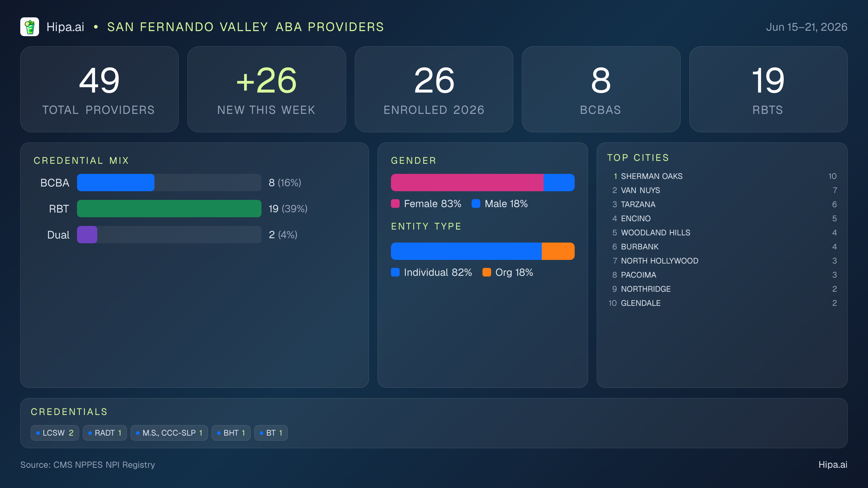Open the 49 Total Providers card
Viewport: 868px width, 488px height.
pos(99,89)
